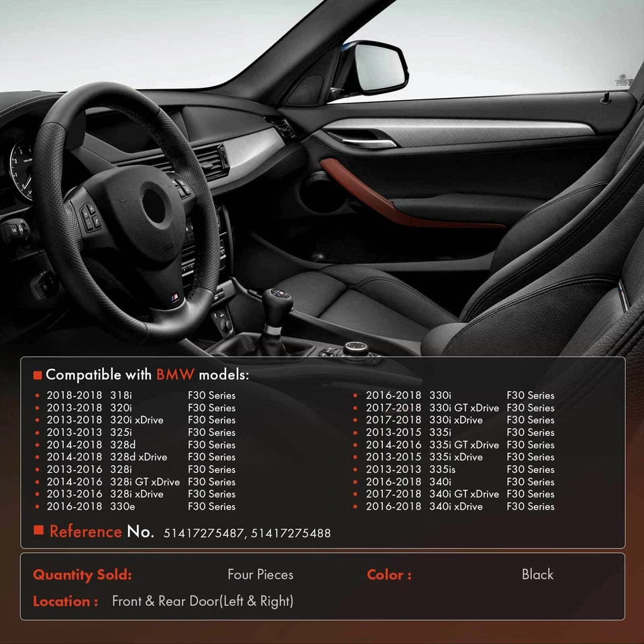Click the red square bullet beside "Compatible with"

(x=38, y=375)
